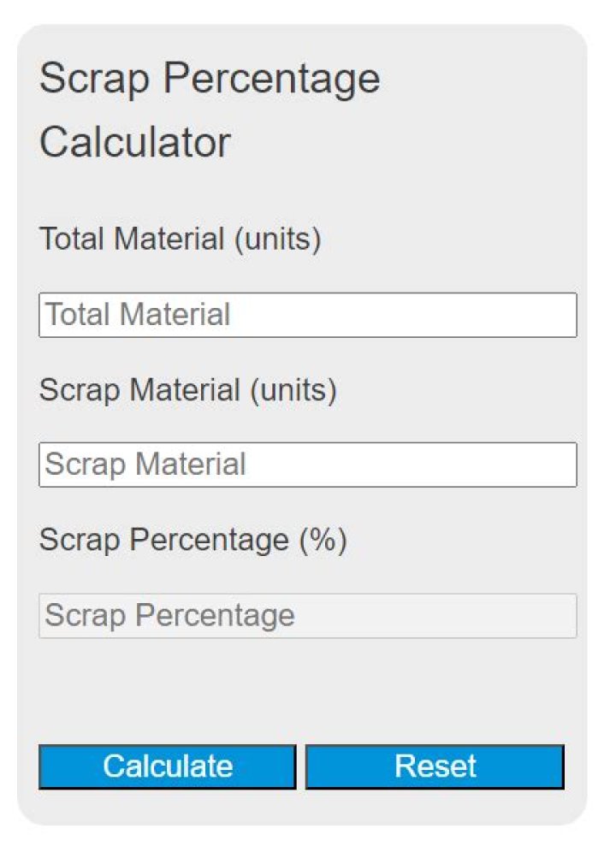Click the Total Material (units) label
Image resolution: width=616 pixels, height=864 pixels.
181,240
